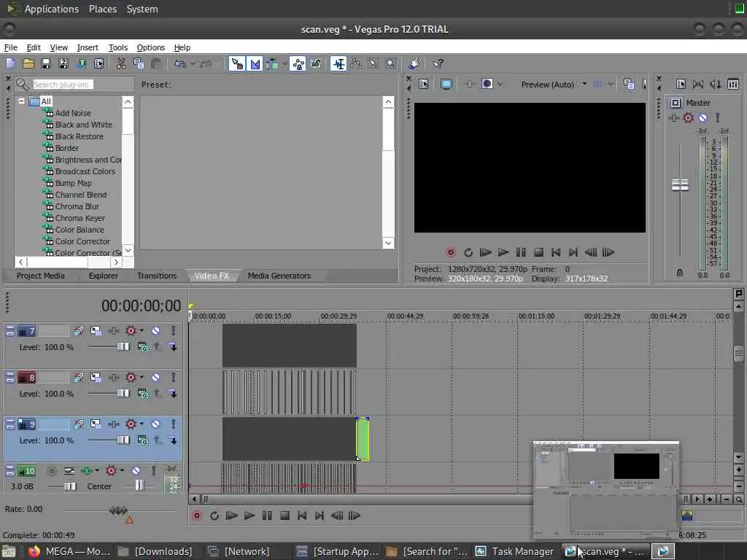Open a project using the folder icon
The image size is (747, 560).
(x=28, y=63)
